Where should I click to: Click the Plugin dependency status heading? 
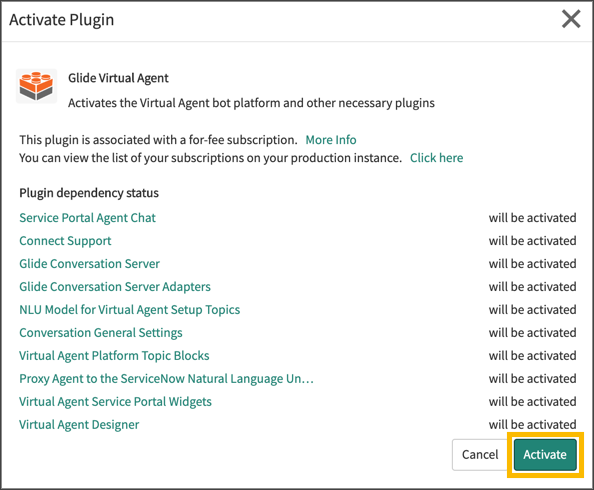click(x=89, y=193)
